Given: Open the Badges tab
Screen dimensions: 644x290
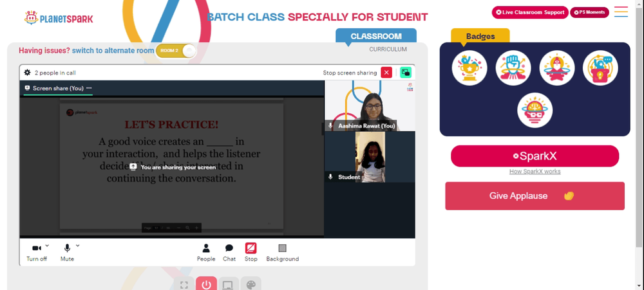Looking at the screenshot, I should click(480, 36).
